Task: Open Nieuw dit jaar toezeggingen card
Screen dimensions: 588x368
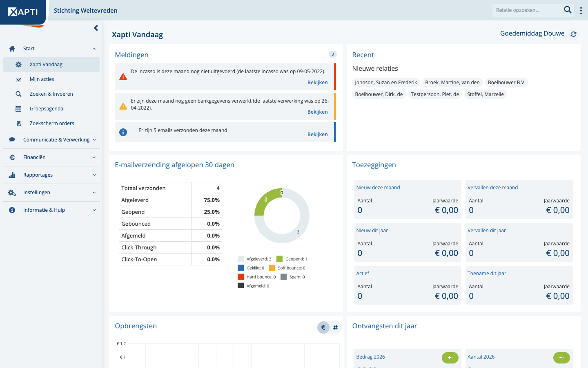Action: pos(408,242)
